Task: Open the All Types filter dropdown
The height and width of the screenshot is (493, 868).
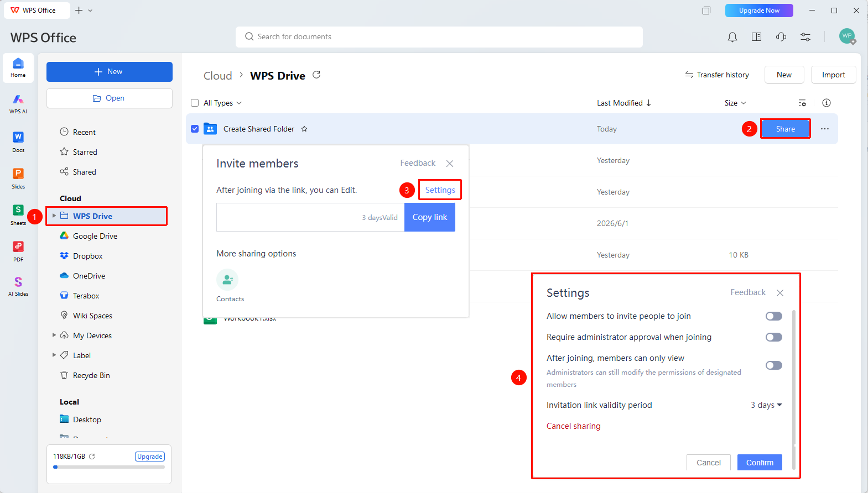Action: point(222,103)
